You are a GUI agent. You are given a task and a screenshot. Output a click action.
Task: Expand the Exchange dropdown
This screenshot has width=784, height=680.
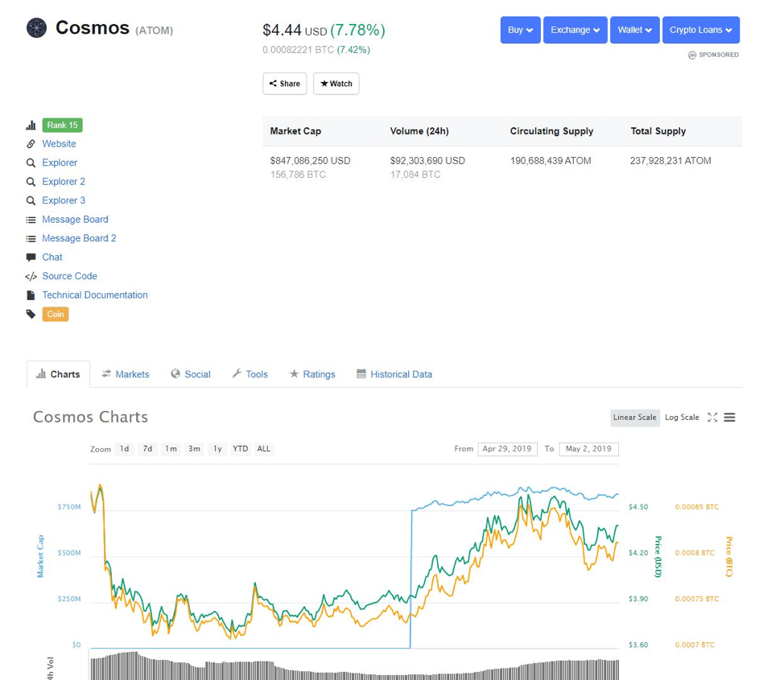[576, 30]
